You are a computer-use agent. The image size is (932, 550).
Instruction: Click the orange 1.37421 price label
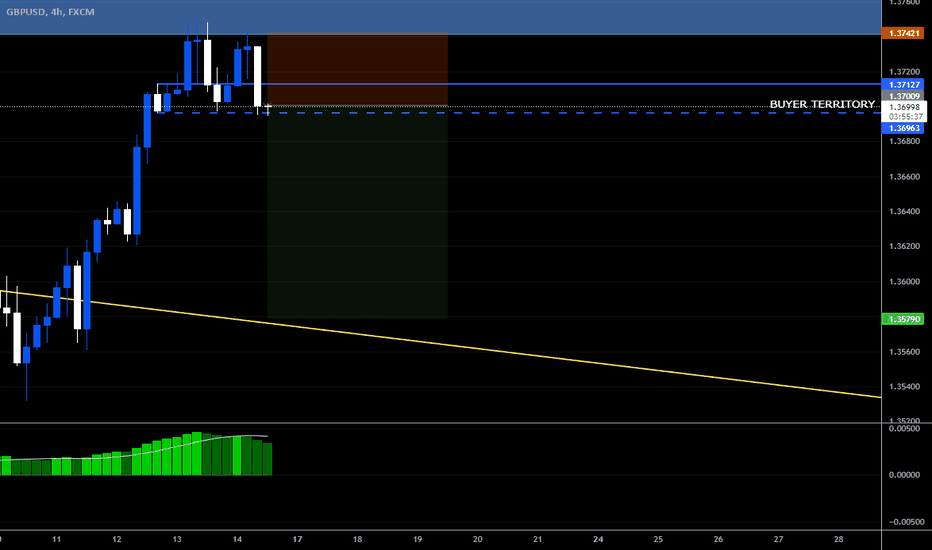coord(903,33)
